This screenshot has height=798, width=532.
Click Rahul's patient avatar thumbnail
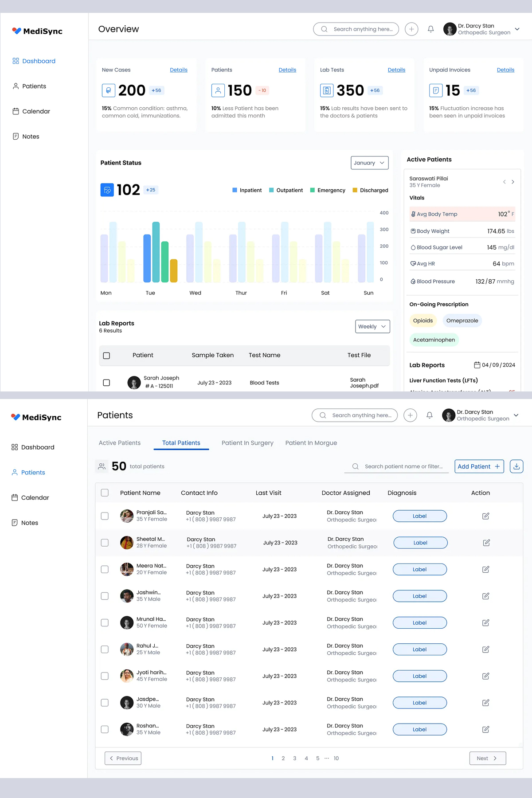point(127,649)
